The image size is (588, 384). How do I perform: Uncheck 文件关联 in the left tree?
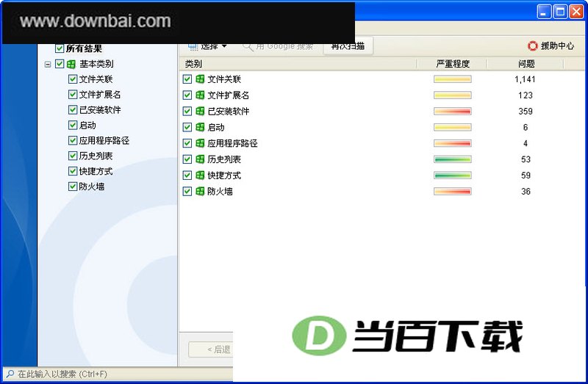point(73,79)
